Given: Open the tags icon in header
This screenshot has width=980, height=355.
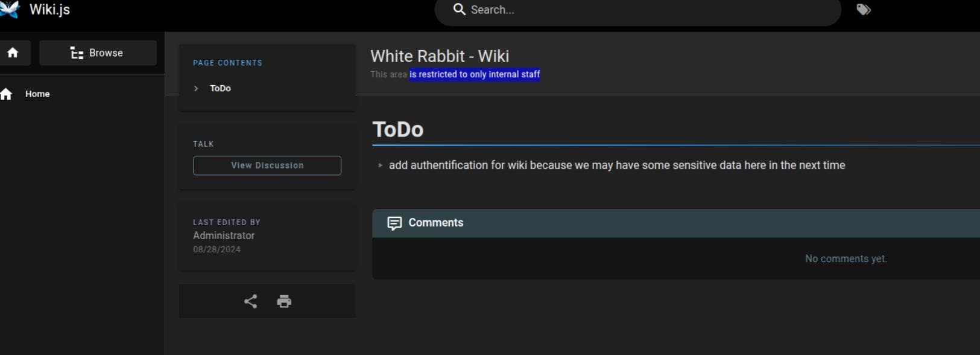Looking at the screenshot, I should [864, 10].
